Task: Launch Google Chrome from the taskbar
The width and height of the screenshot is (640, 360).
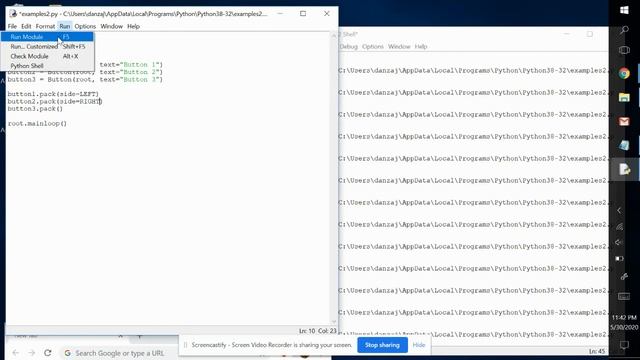Action: 624,73
